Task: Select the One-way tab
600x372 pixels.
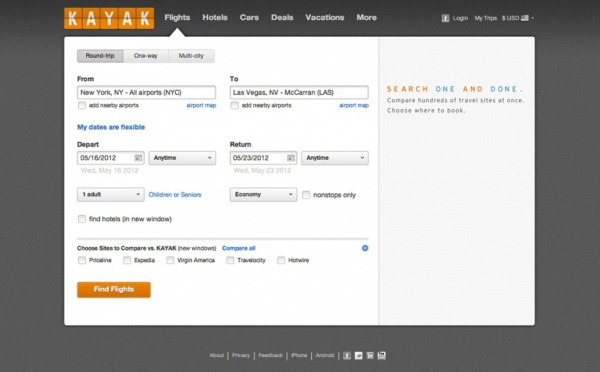Action: [x=146, y=56]
